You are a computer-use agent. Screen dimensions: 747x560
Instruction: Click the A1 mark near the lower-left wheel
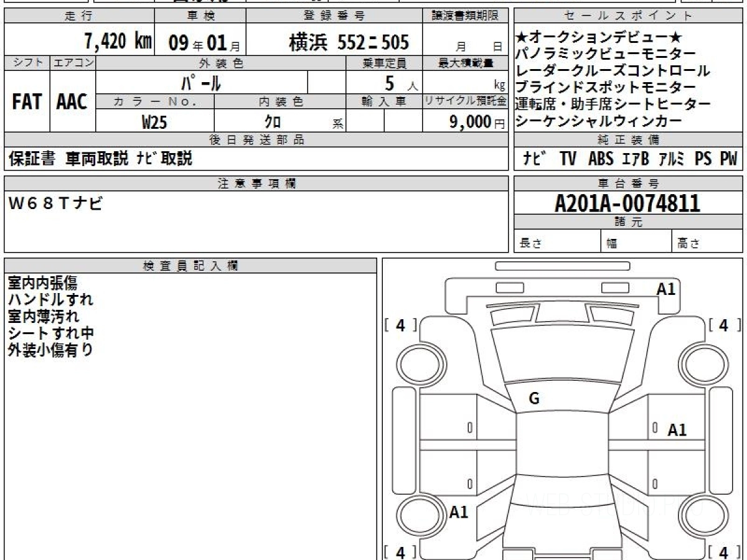pyautogui.click(x=459, y=512)
